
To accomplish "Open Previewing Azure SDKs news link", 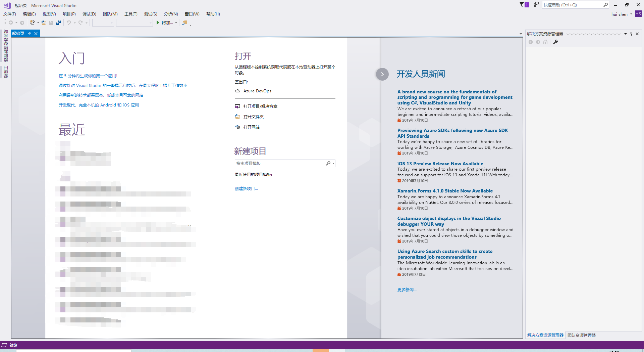I will click(x=453, y=133).
